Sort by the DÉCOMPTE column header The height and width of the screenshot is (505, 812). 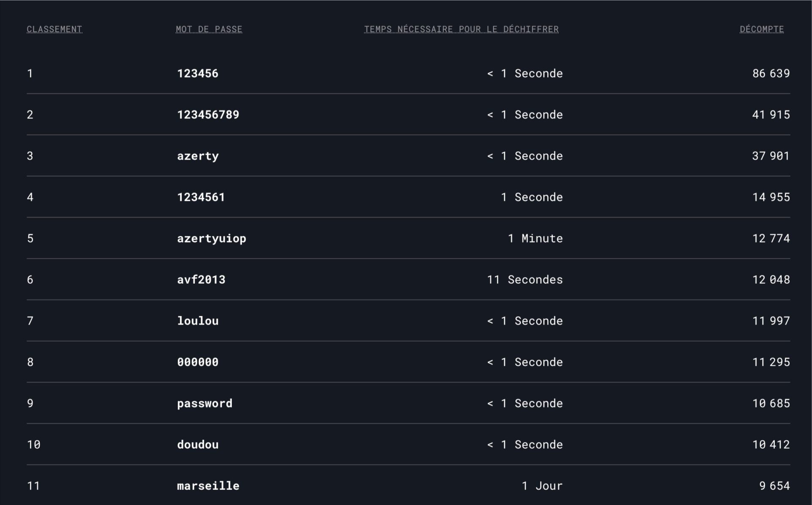tap(762, 29)
